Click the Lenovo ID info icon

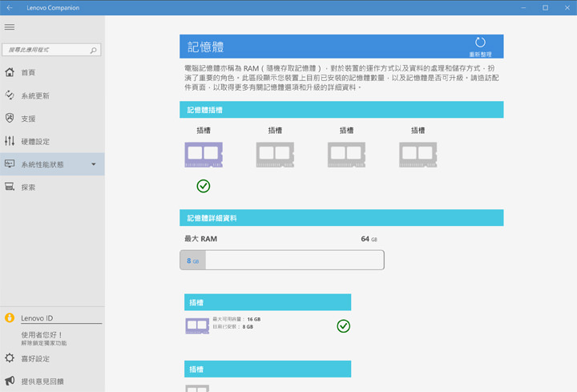(10, 318)
